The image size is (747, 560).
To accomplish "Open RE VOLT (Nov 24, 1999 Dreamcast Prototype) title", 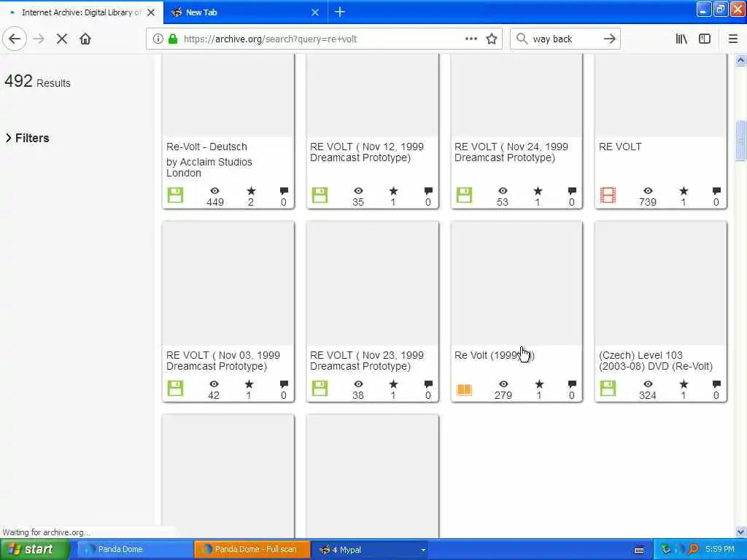I will (511, 152).
